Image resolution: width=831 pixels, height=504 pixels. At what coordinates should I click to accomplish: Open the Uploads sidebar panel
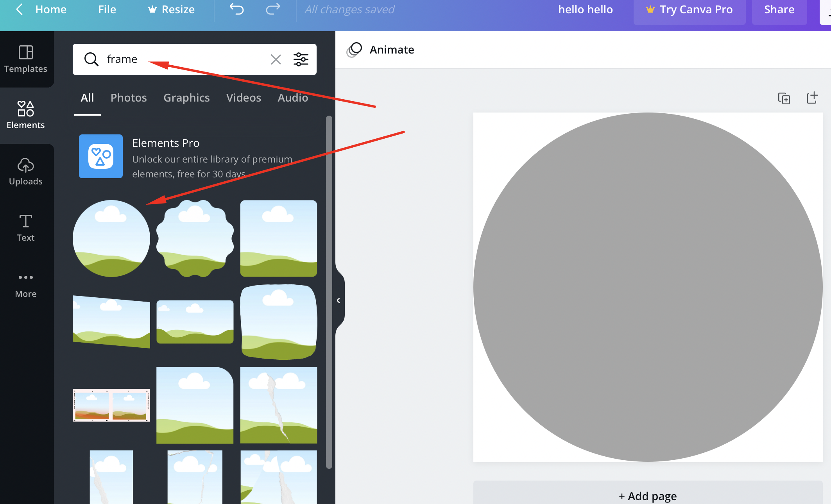pyautogui.click(x=26, y=172)
